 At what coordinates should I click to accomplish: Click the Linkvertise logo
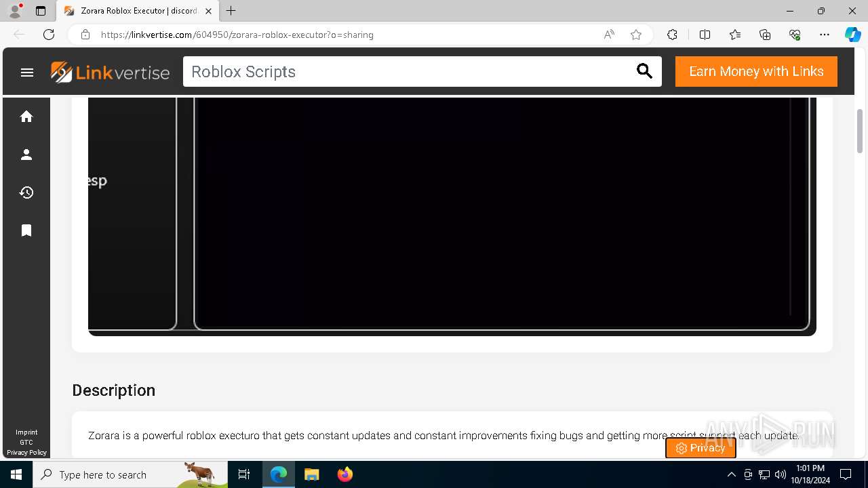click(110, 72)
